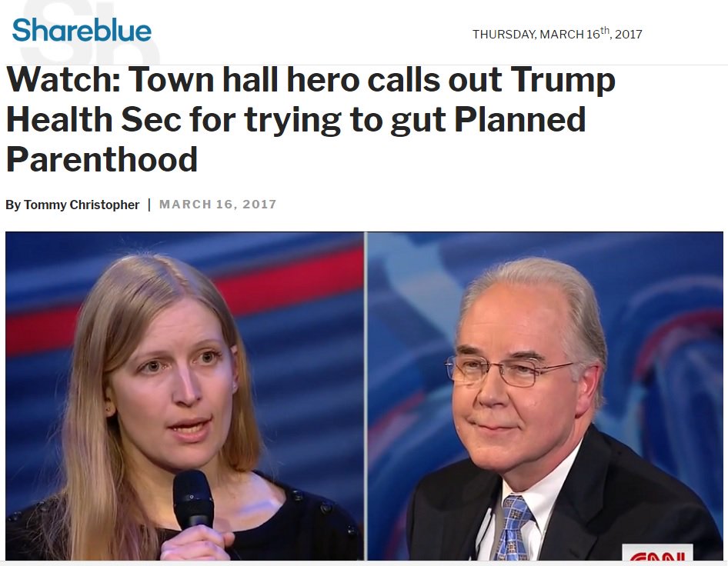Open the article via the Watch: Town hall headline
This screenshot has width=728, height=566.
click(x=311, y=119)
